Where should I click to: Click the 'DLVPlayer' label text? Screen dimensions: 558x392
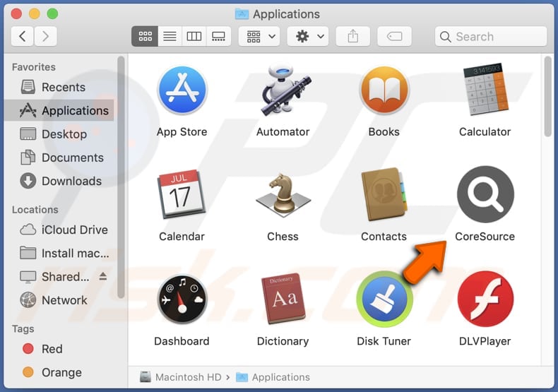pyautogui.click(x=485, y=341)
